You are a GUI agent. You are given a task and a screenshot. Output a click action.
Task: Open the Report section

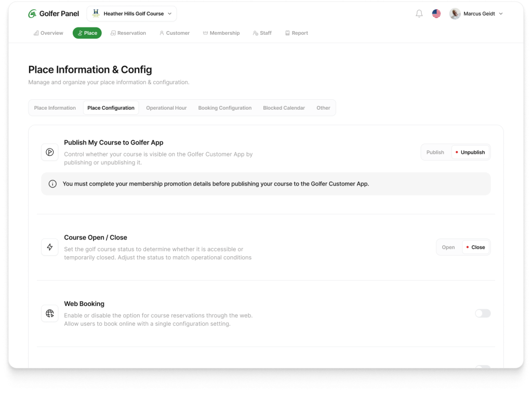tap(297, 33)
